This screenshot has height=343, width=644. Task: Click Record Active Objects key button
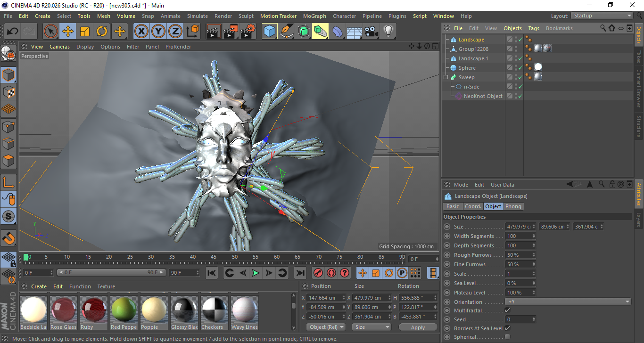(318, 273)
